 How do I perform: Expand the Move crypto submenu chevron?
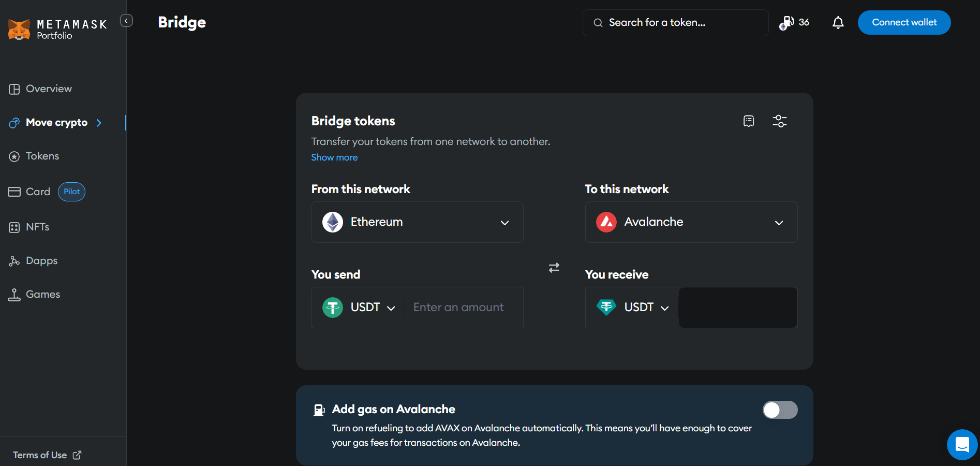(99, 123)
